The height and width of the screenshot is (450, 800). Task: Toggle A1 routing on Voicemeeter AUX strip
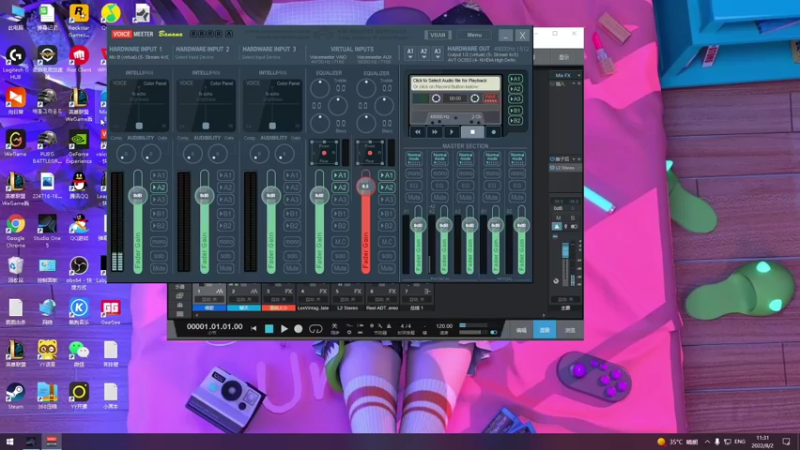pyautogui.click(x=386, y=176)
